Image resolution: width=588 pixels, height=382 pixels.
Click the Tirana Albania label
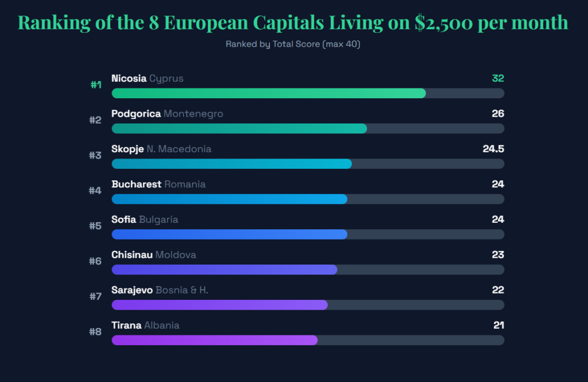point(145,325)
